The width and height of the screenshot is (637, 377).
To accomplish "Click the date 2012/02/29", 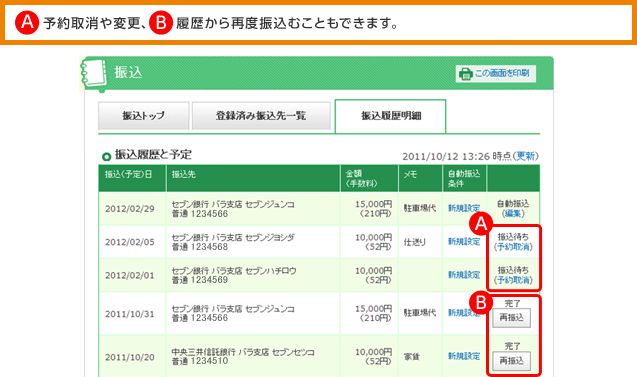I will point(130,209).
